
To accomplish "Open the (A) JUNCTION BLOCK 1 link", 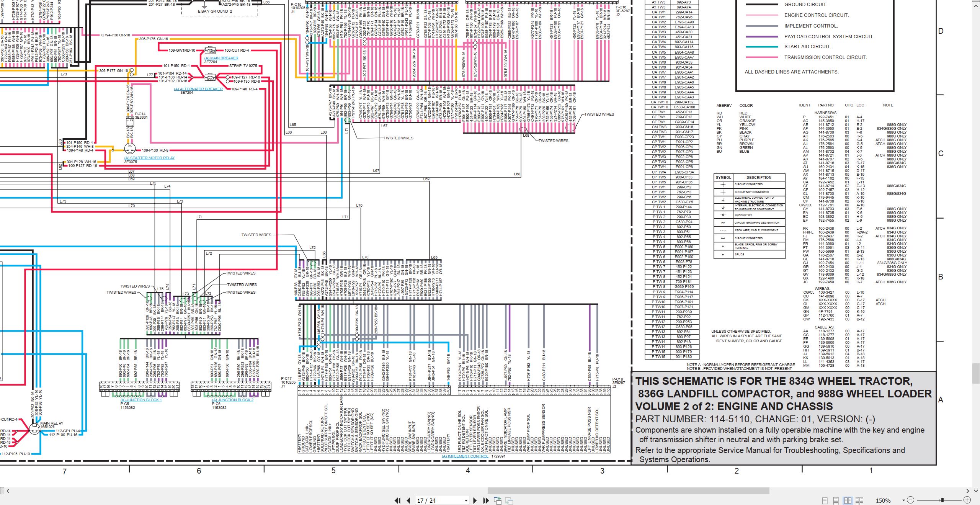I will pos(141,400).
